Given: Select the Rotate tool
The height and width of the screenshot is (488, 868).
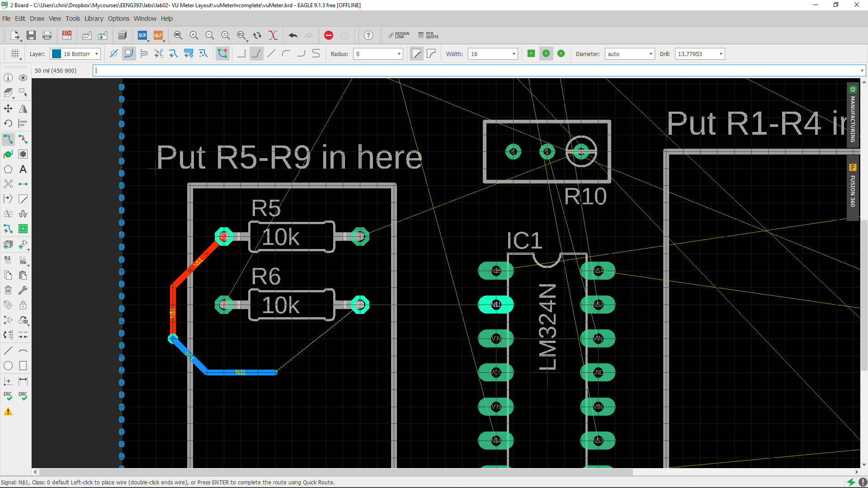Looking at the screenshot, I should pyautogui.click(x=8, y=123).
